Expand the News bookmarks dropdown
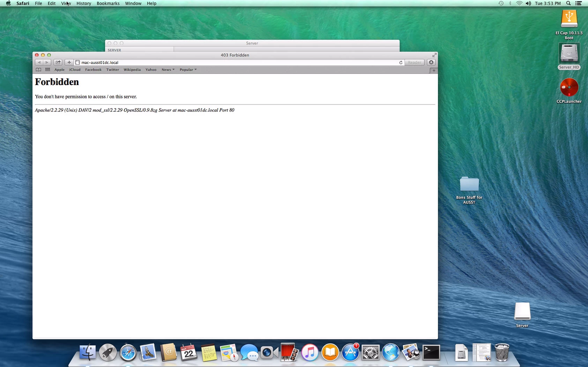 (x=168, y=70)
